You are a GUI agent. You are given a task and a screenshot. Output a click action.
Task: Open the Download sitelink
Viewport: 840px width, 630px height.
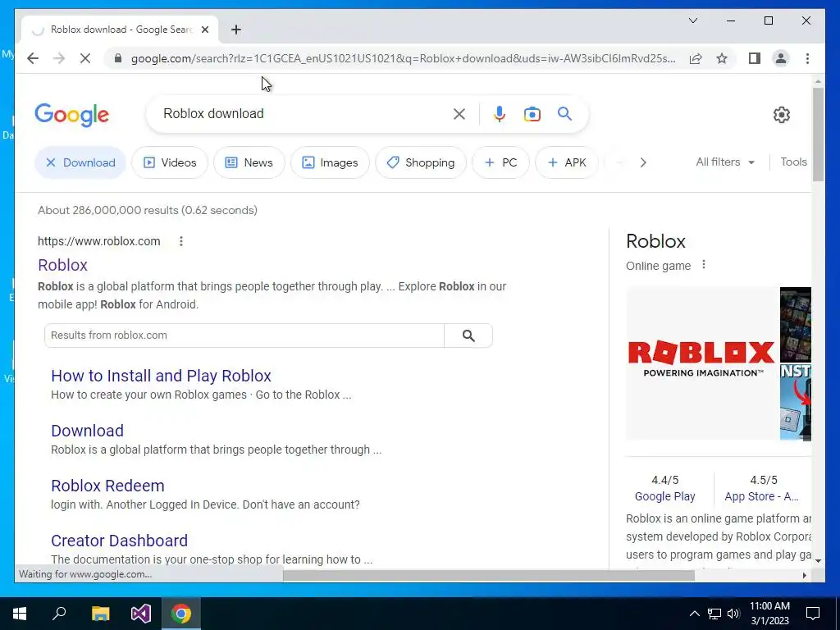pyautogui.click(x=87, y=430)
